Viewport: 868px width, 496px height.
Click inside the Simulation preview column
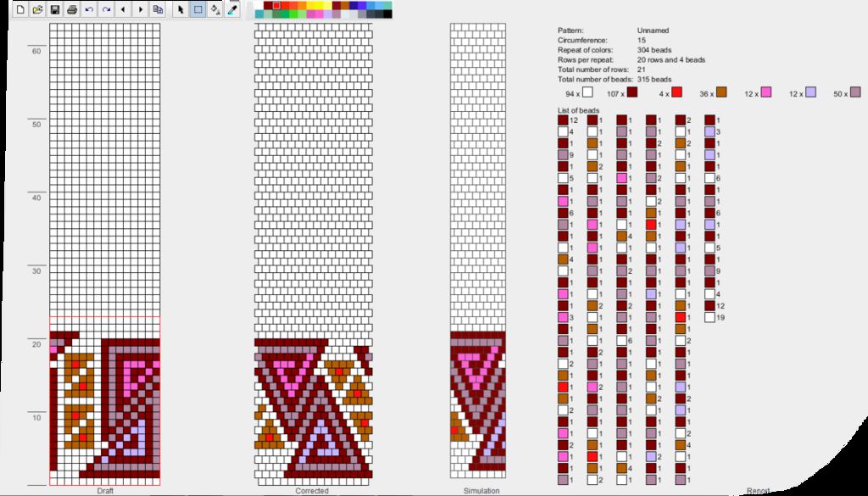477,254
